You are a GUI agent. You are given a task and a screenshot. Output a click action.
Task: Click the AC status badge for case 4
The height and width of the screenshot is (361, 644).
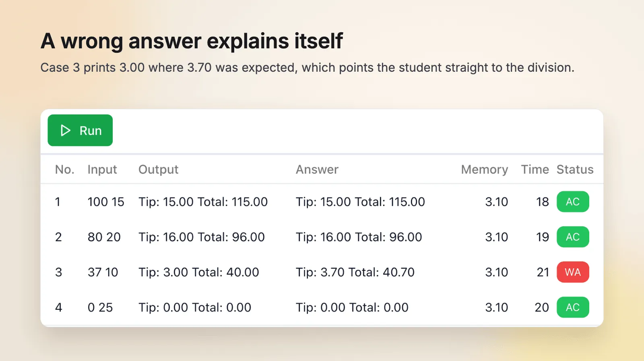point(573,307)
